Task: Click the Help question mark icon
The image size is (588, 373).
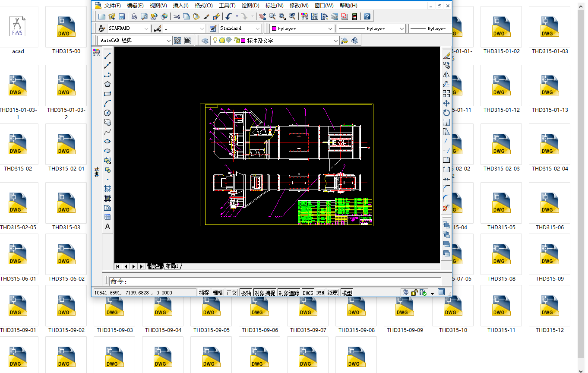Action: point(367,16)
